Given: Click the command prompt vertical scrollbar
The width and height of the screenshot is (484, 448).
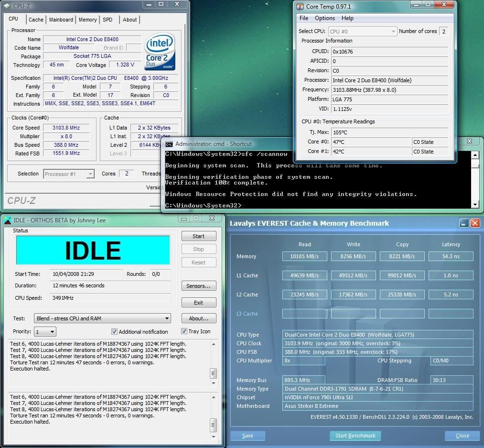Looking at the screenshot, I should click(474, 179).
